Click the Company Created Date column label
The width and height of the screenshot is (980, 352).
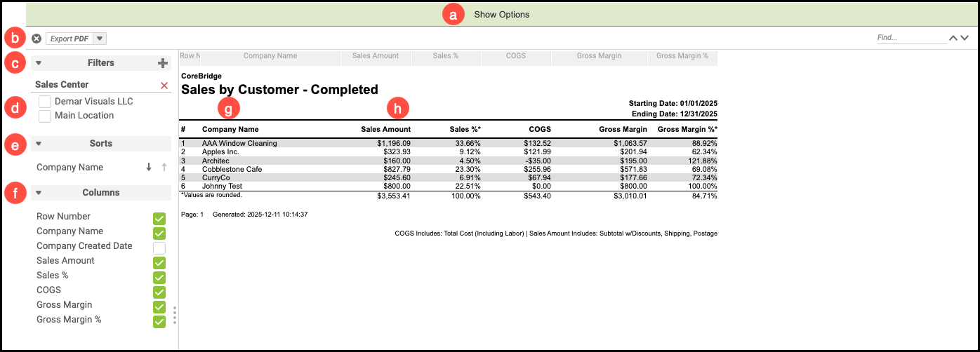(x=84, y=246)
